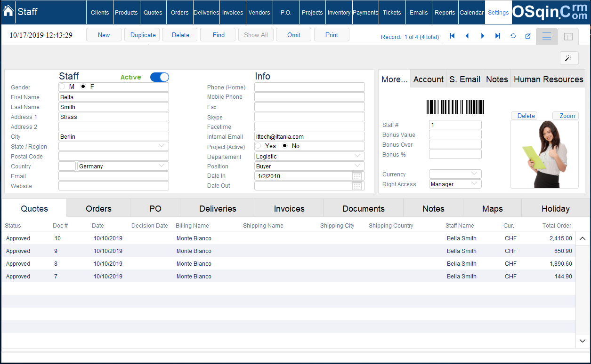Go to the previous record

pyautogui.click(x=467, y=36)
